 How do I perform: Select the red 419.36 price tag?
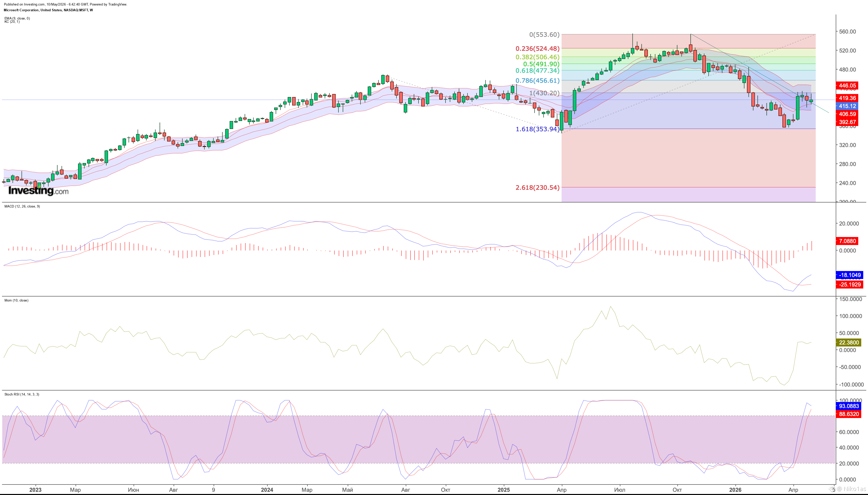(847, 98)
